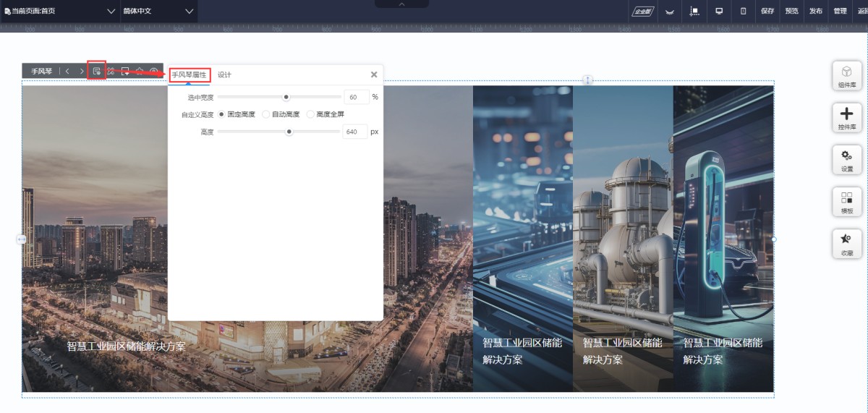Switch to mobile view phone icon

pyautogui.click(x=743, y=11)
